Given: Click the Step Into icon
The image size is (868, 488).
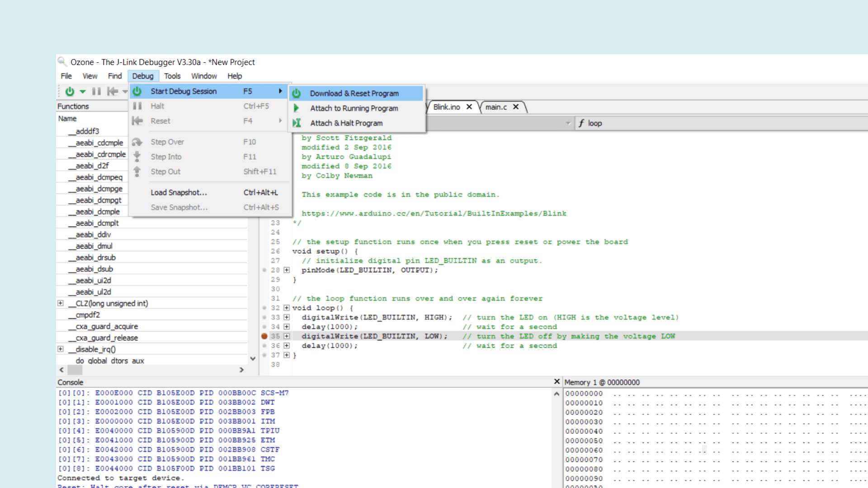Looking at the screenshot, I should (x=137, y=157).
